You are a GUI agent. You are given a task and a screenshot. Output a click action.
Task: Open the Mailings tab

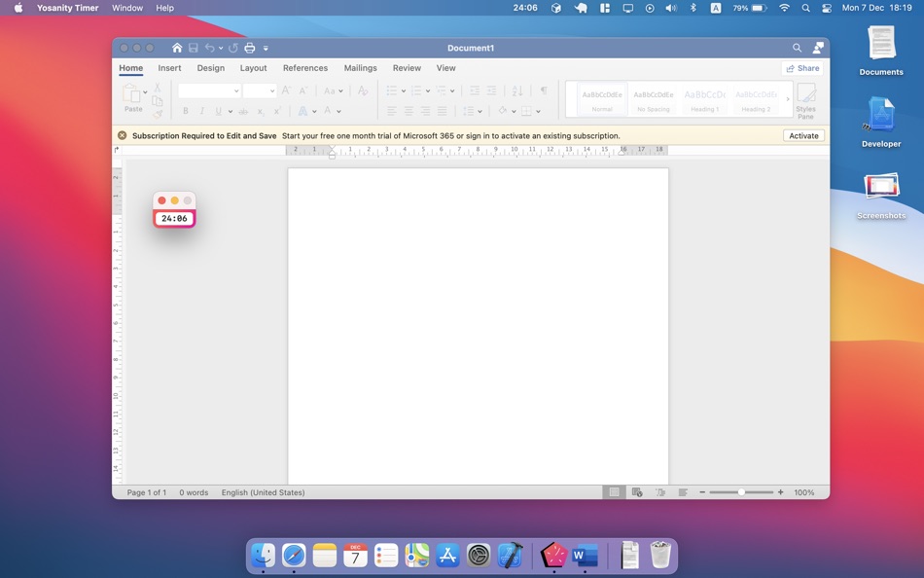click(x=360, y=68)
